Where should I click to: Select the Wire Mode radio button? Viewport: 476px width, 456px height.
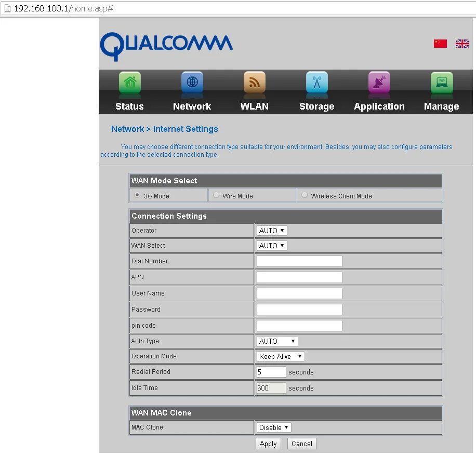point(216,195)
